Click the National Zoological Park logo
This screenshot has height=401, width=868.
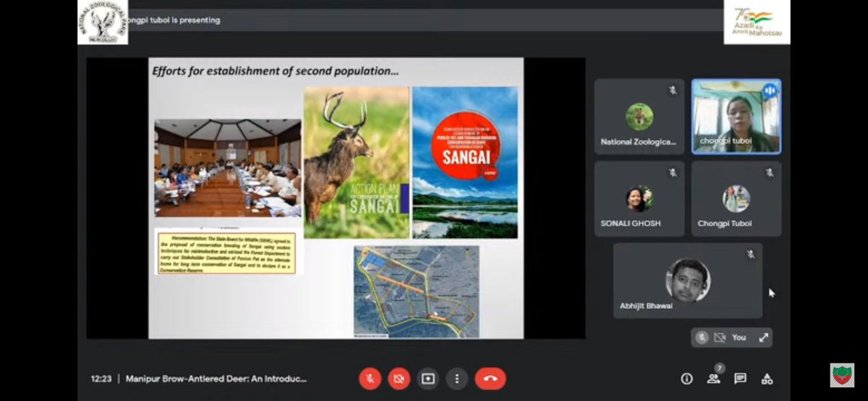(103, 22)
